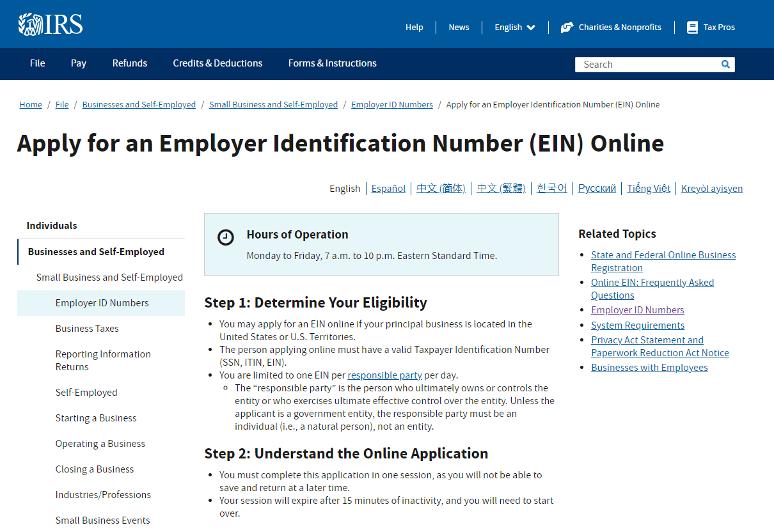Go to Businesses and Self-Employed breadcrumb
774x532 pixels.
(x=139, y=105)
